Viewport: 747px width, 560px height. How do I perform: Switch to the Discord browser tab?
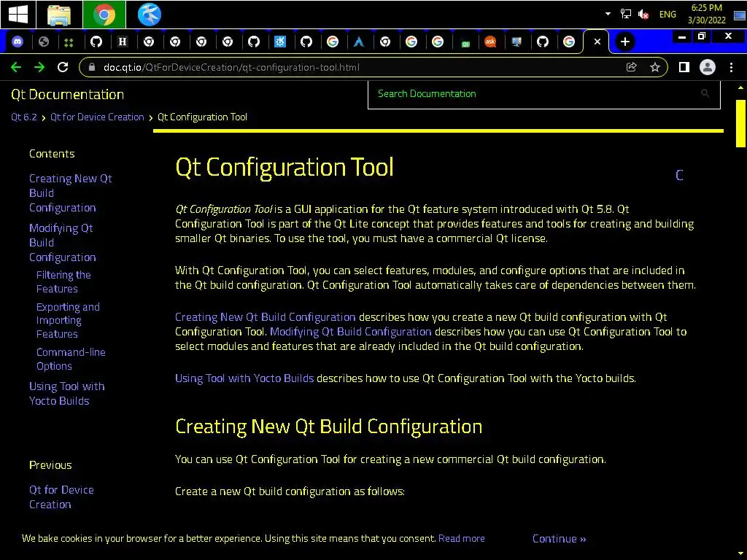18,42
